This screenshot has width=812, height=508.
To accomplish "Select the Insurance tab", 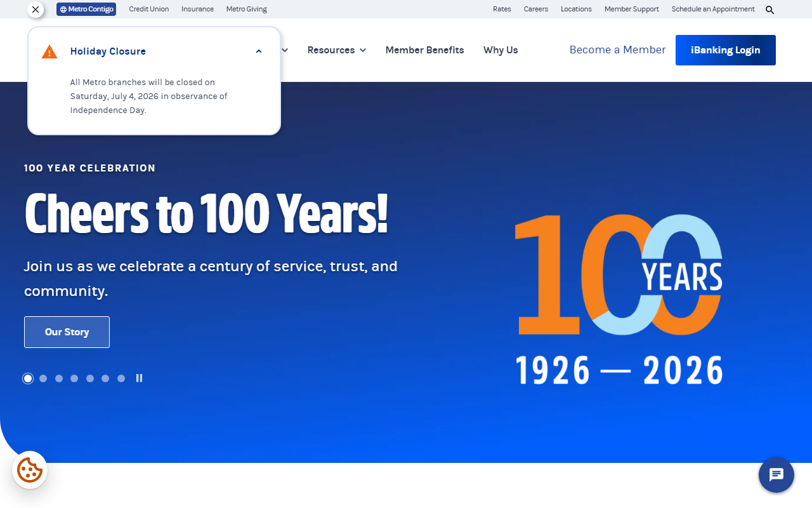I will (197, 10).
